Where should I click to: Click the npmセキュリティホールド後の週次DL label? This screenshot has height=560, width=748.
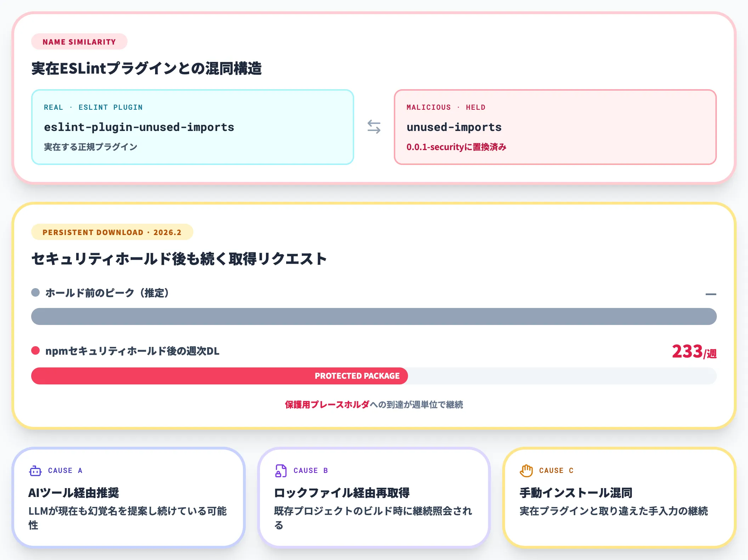[132, 351]
